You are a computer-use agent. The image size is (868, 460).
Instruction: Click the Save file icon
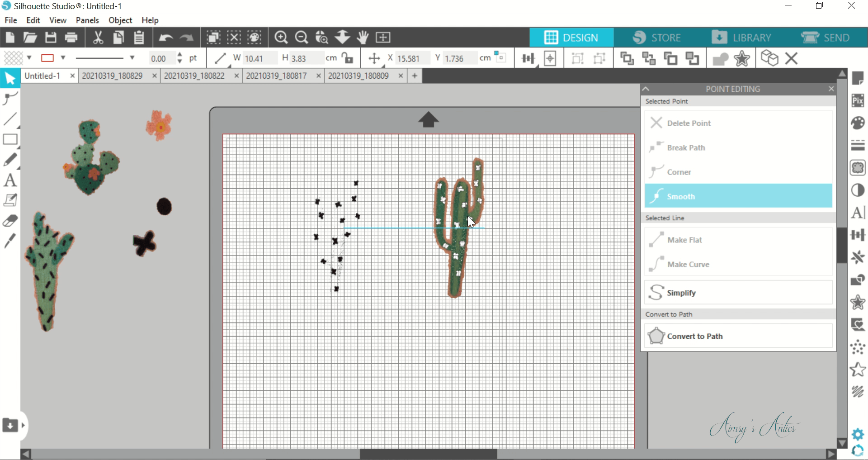click(x=51, y=38)
